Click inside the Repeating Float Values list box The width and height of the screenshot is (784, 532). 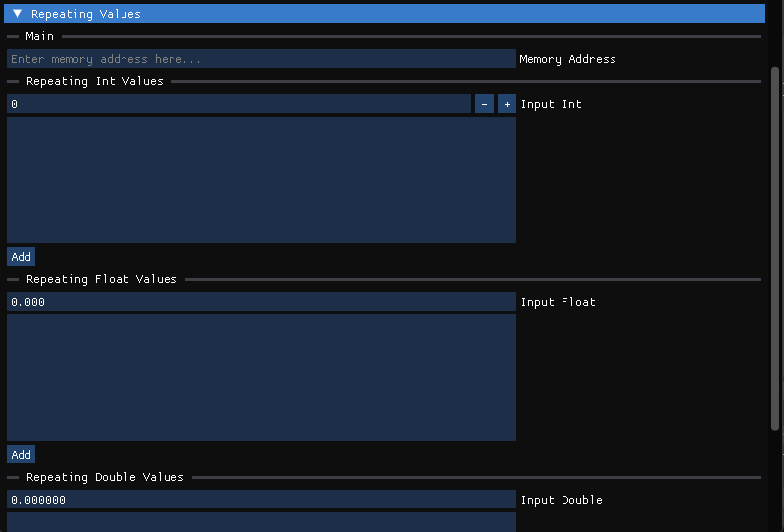261,377
